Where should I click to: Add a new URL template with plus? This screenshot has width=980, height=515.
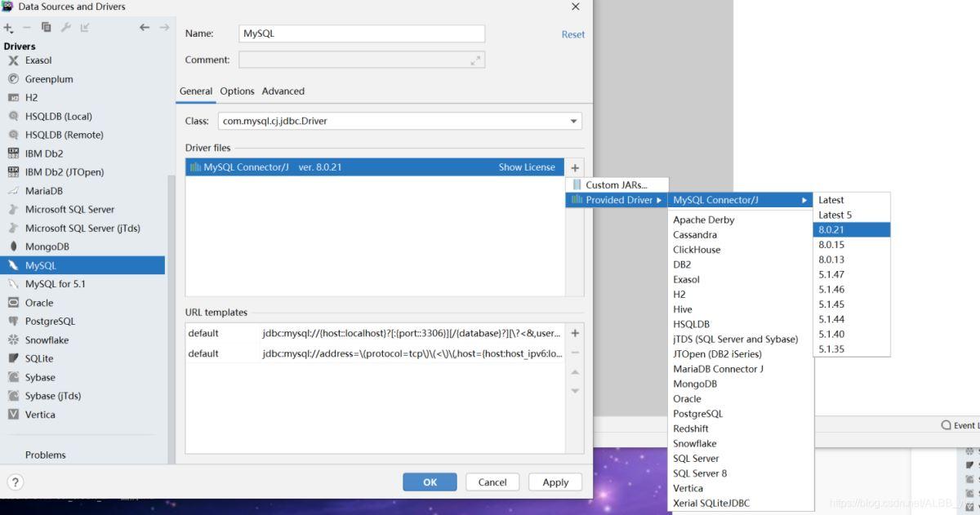coord(575,333)
